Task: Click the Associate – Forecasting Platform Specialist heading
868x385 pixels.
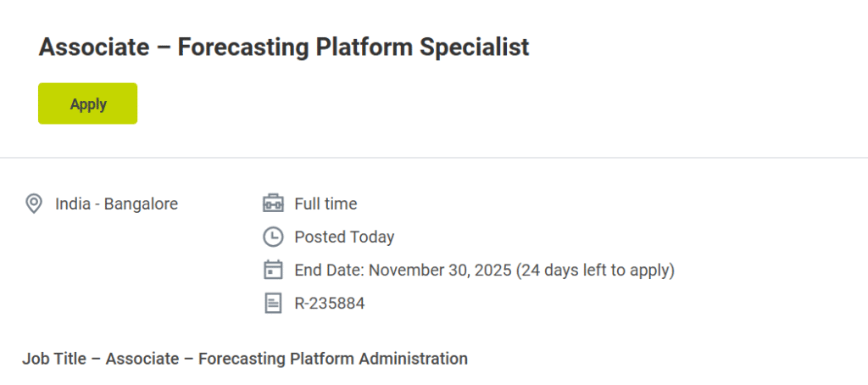Action: [x=284, y=47]
